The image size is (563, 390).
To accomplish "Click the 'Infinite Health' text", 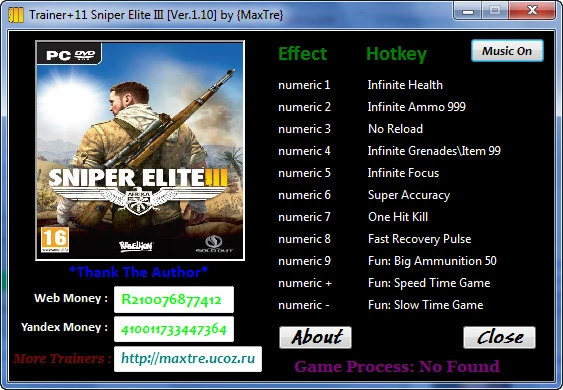I will 405,85.
